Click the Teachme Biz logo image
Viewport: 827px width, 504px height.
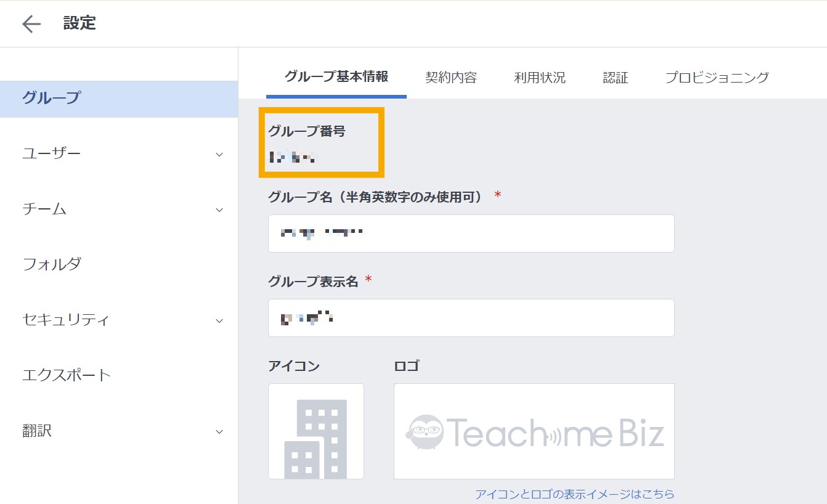coord(534,431)
